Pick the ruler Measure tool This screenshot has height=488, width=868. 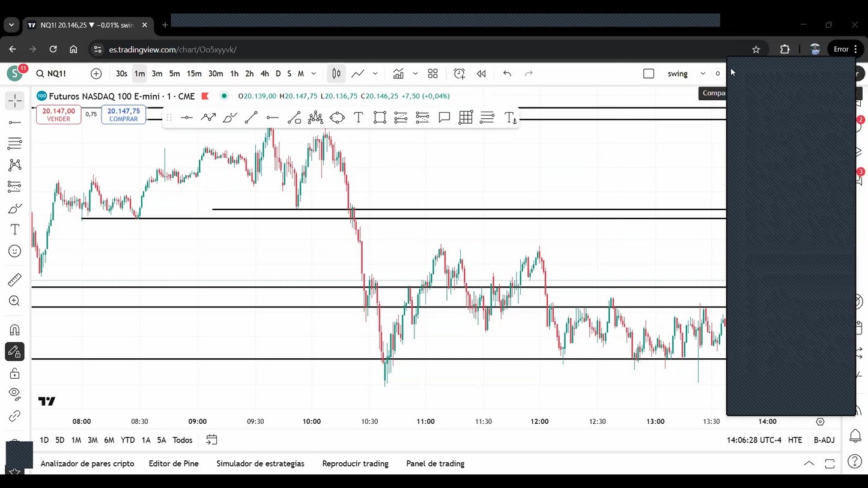coord(15,280)
